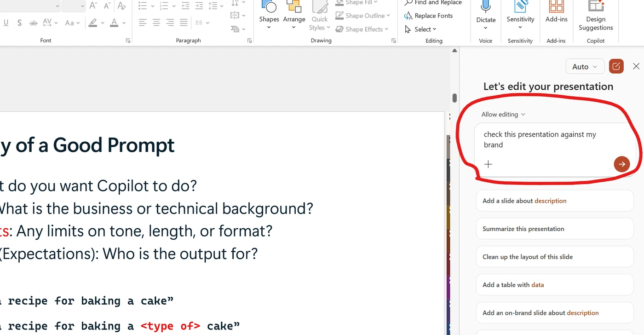This screenshot has height=335, width=644.
Task: Open the Select dropdown in Editing
Action: [420, 29]
